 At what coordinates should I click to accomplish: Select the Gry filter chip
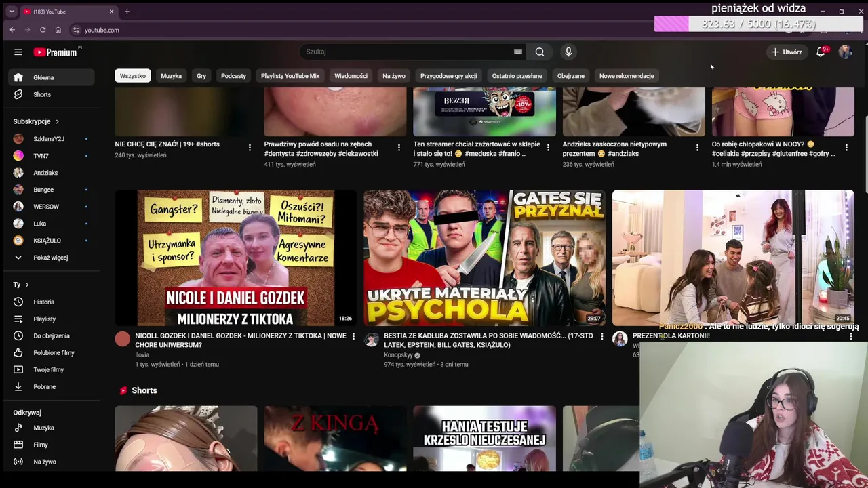coord(201,76)
